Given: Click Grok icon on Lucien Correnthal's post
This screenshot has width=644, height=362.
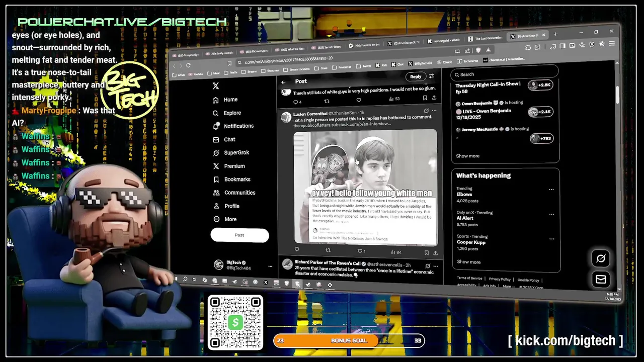Looking at the screenshot, I should pyautogui.click(x=426, y=111).
